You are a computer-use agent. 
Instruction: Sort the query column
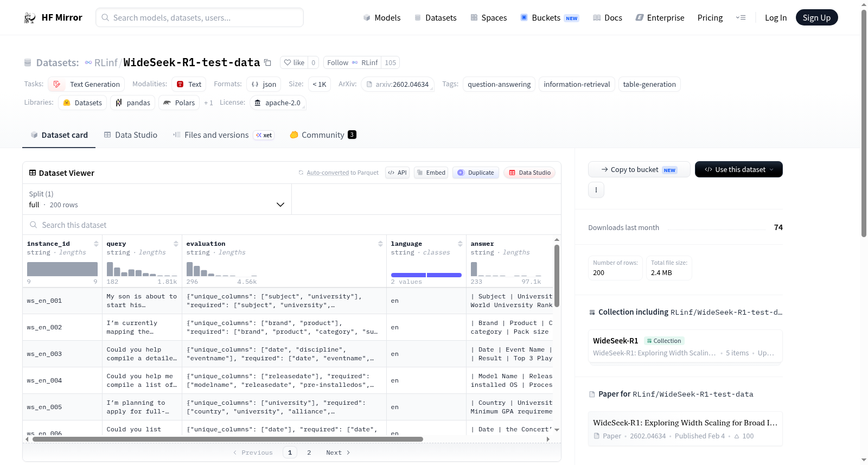coord(176,244)
